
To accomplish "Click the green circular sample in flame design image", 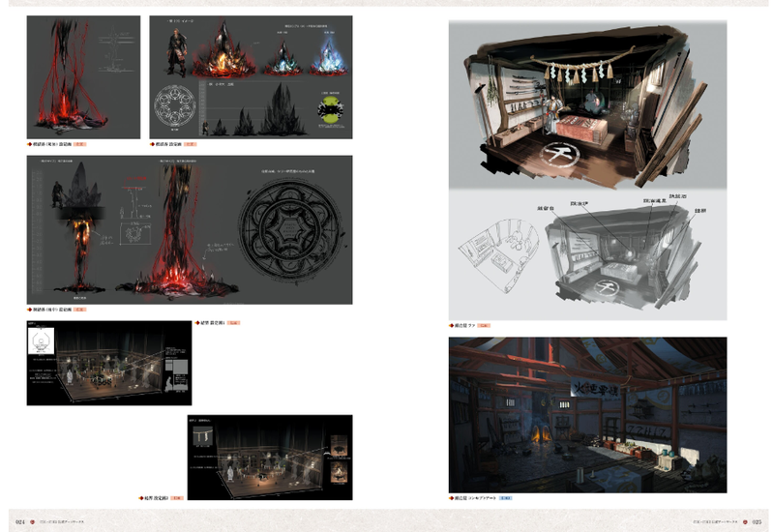I will [331, 109].
